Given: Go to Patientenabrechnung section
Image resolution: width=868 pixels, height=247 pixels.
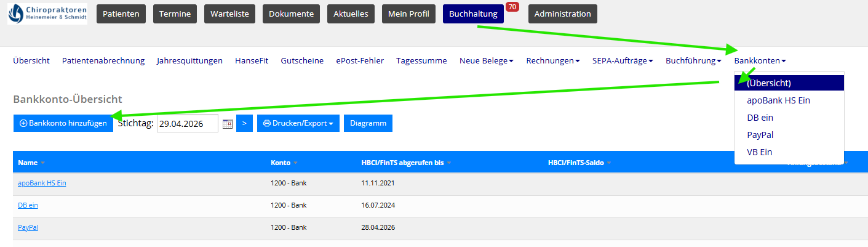Looking at the screenshot, I should (103, 60).
